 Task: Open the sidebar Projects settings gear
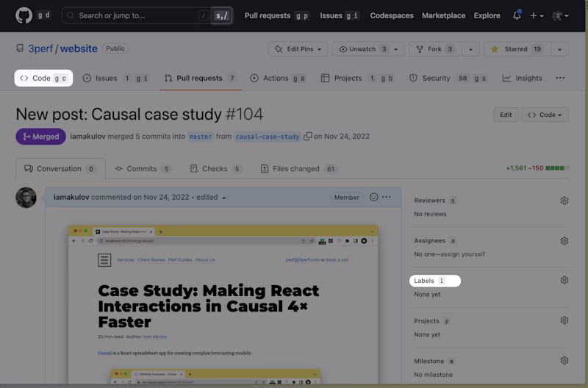point(564,320)
